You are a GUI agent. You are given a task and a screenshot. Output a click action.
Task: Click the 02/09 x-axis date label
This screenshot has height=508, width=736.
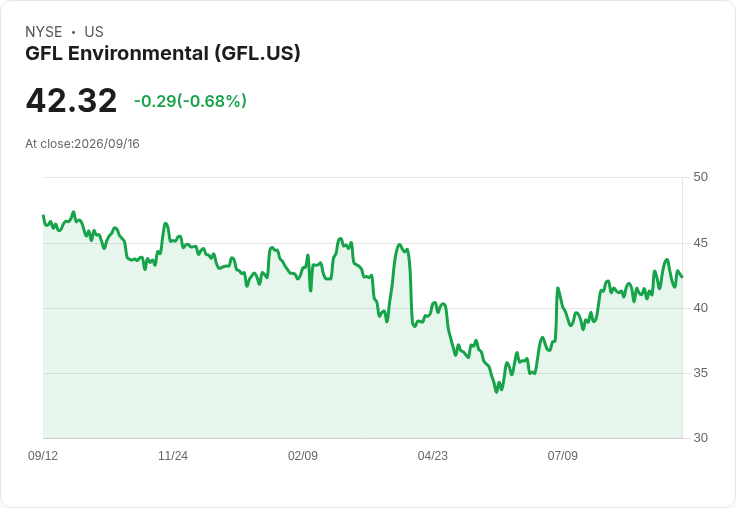[303, 455]
